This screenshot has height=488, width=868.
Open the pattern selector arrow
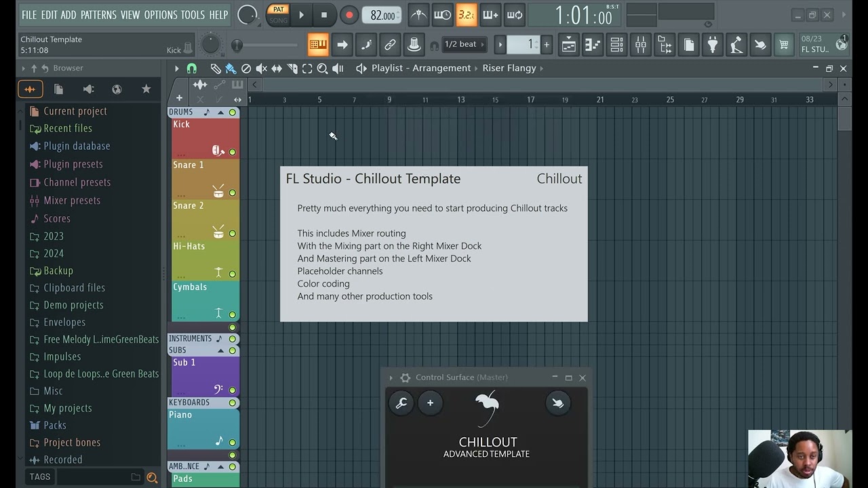(x=500, y=45)
